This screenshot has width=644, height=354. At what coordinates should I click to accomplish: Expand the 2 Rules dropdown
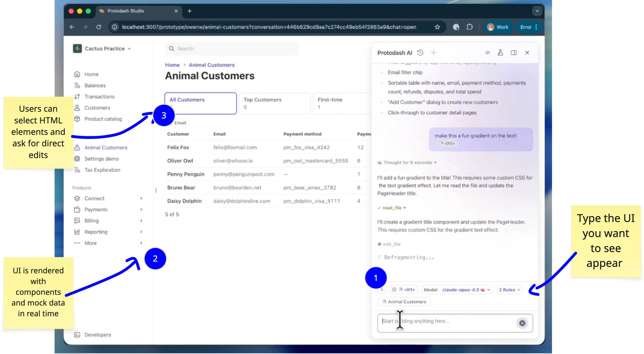509,290
